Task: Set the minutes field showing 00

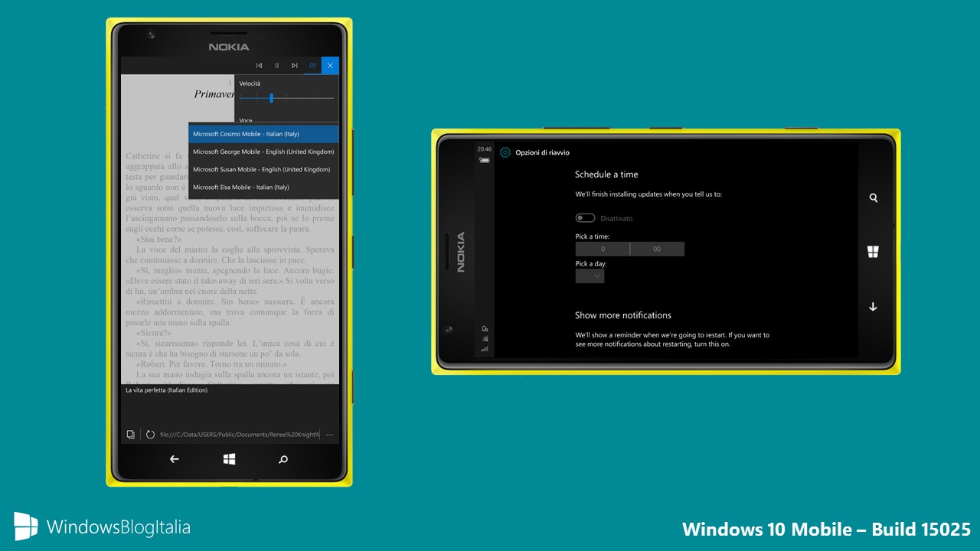Action: click(657, 249)
